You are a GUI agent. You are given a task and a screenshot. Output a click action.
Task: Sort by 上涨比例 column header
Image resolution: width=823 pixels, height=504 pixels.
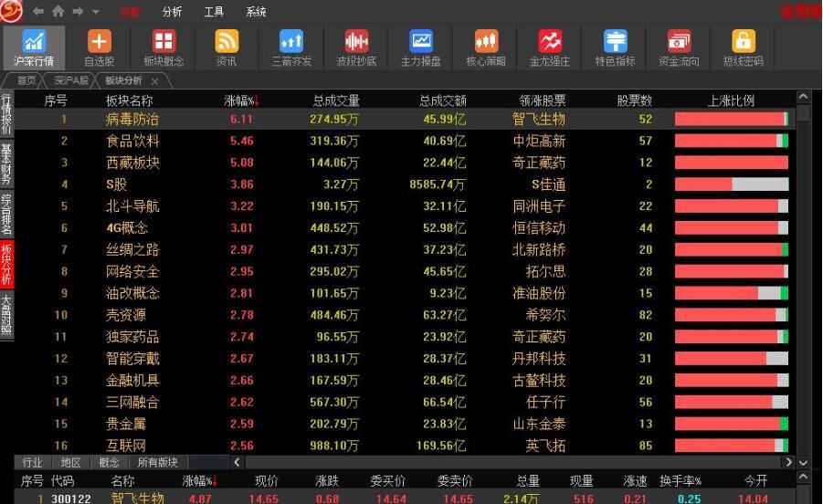[731, 100]
